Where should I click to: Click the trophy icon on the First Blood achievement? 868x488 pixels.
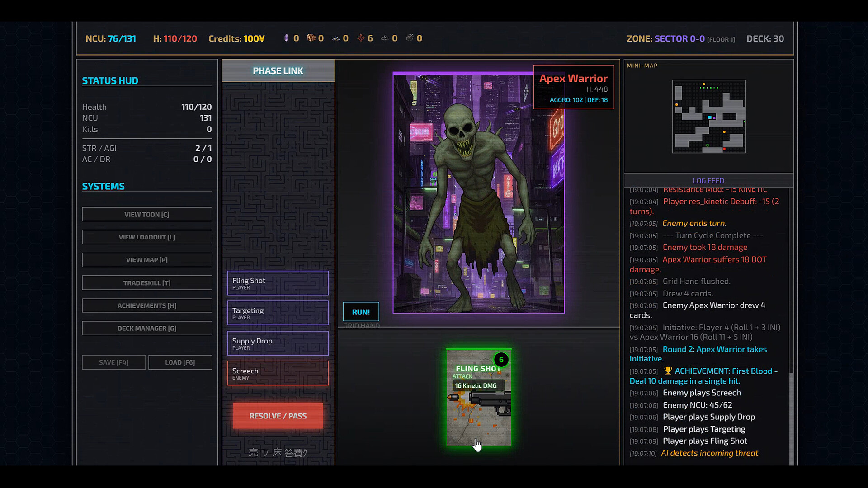click(x=667, y=371)
